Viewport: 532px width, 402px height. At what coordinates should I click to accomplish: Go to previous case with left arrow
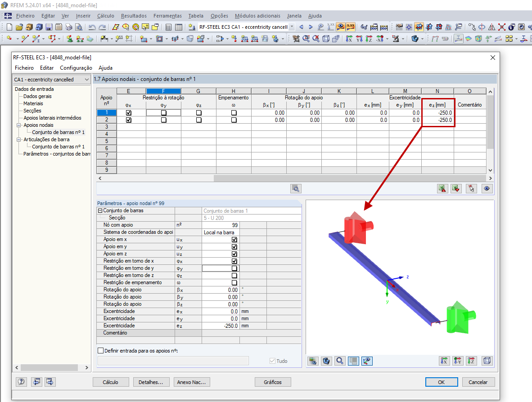click(x=301, y=27)
